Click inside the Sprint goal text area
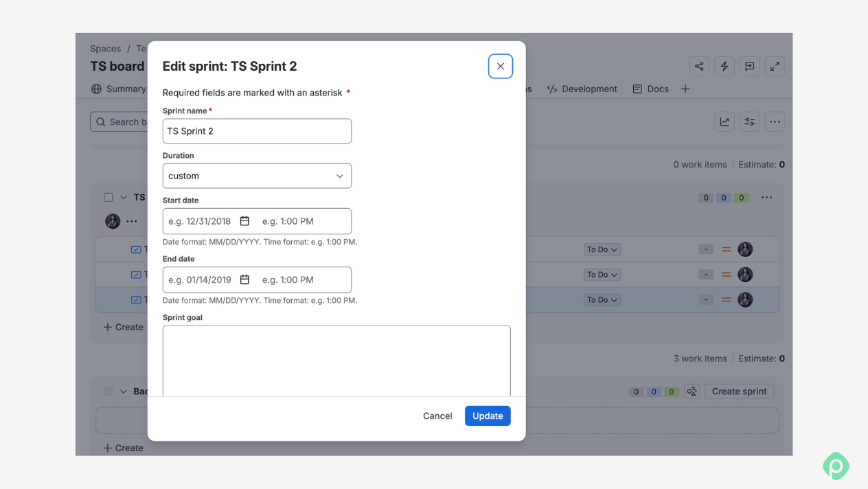The height and width of the screenshot is (489, 868). [x=336, y=361]
